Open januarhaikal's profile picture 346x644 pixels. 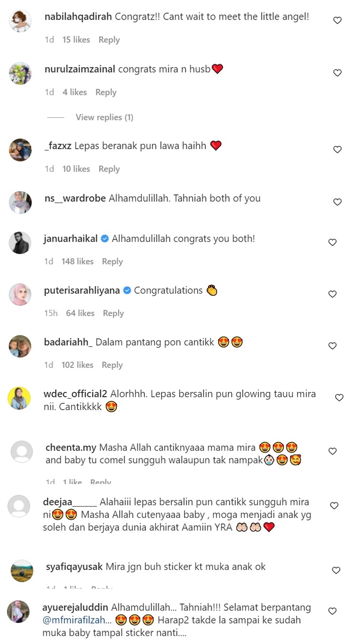(x=21, y=243)
